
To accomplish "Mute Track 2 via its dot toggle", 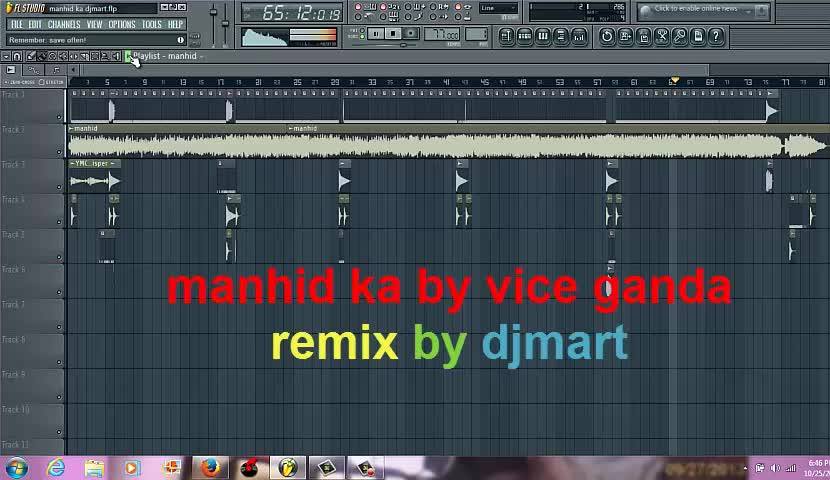I will 59,152.
